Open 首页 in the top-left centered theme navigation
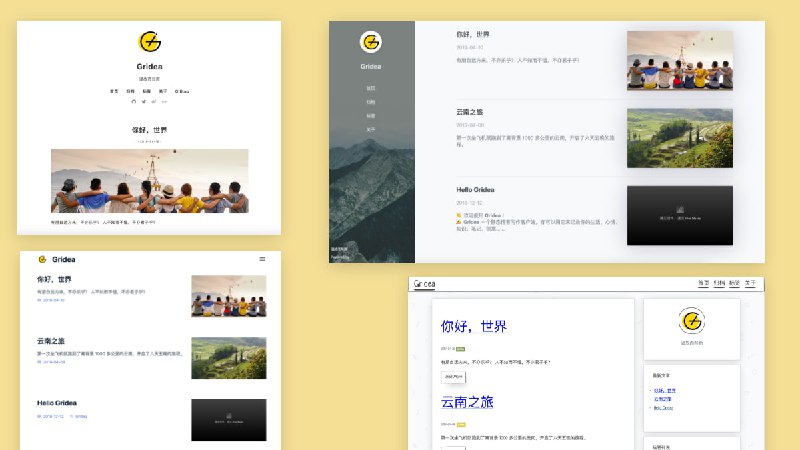Image resolution: width=800 pixels, height=450 pixels. point(114,91)
